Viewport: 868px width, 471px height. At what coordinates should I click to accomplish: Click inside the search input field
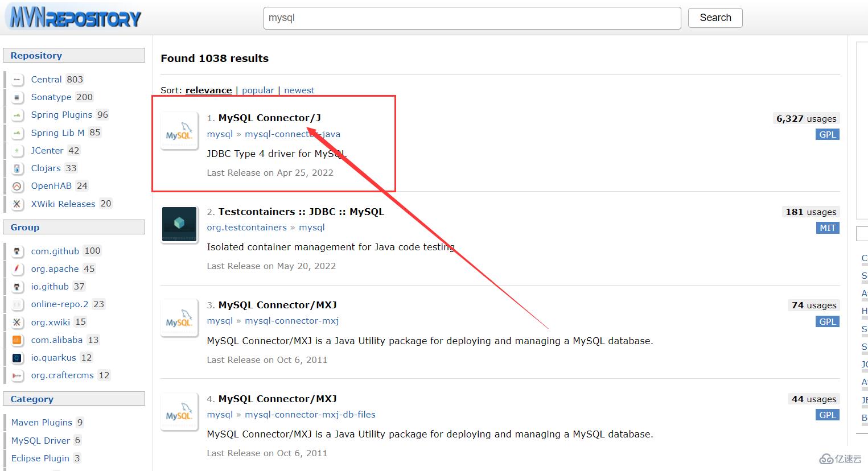click(471, 18)
